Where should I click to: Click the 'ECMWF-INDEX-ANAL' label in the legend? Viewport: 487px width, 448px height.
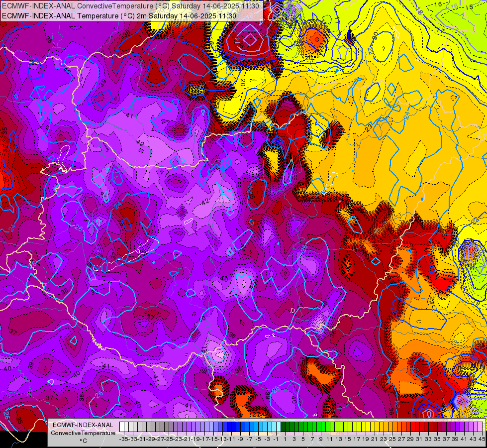(83, 425)
